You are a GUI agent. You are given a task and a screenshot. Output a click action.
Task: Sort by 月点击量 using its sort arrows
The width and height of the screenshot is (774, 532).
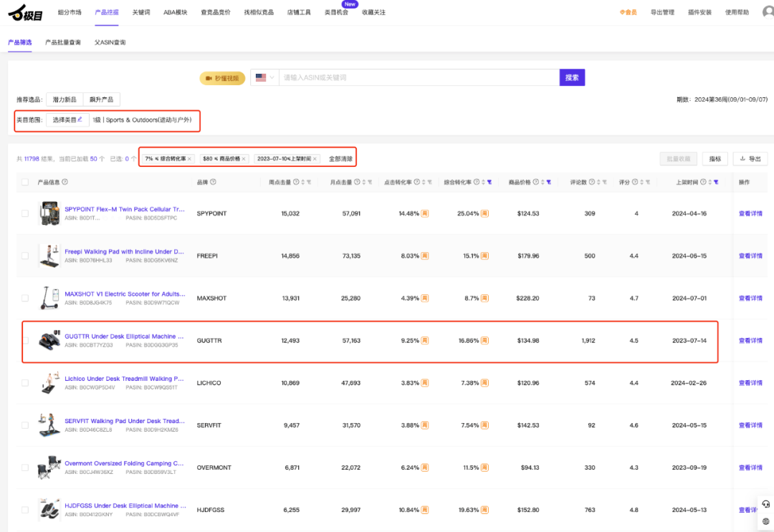[364, 182]
